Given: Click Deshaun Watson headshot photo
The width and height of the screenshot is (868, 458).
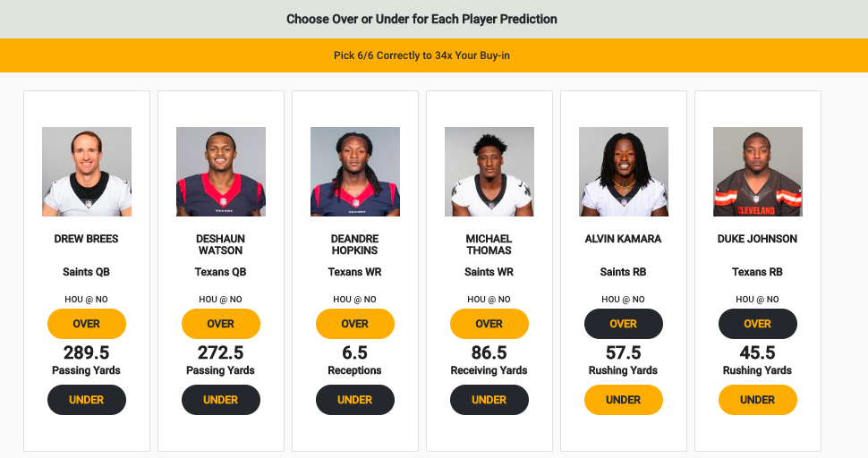Looking at the screenshot, I should pos(221,172).
